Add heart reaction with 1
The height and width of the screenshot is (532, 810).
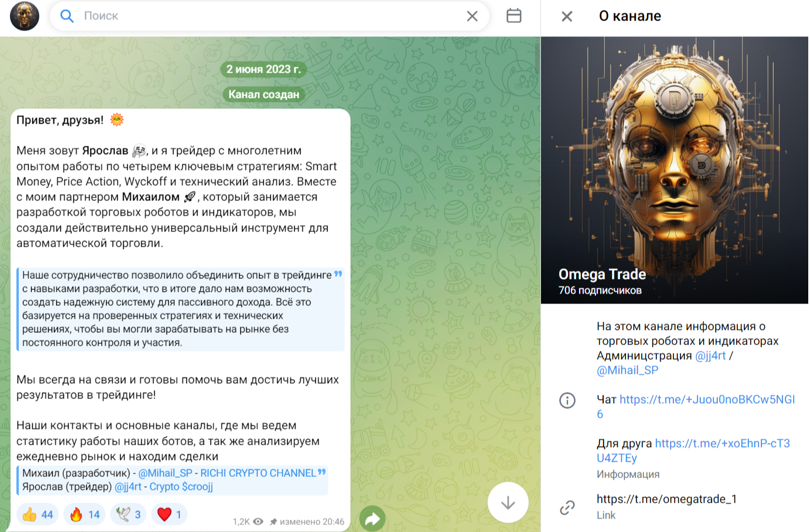click(x=169, y=514)
